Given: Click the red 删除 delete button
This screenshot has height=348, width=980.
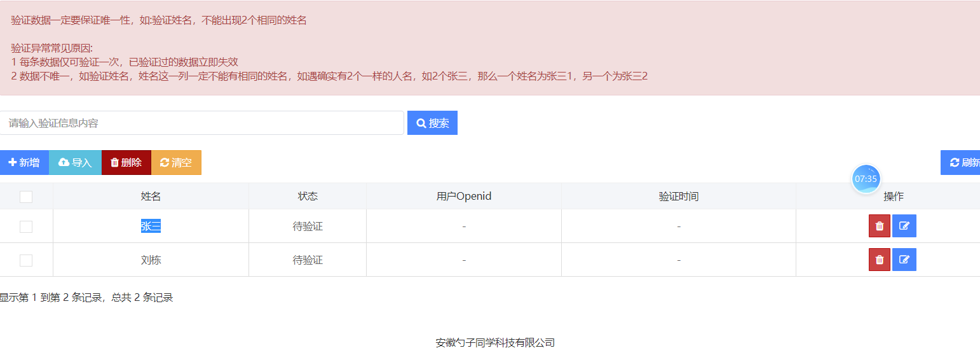Looking at the screenshot, I should click(x=126, y=162).
